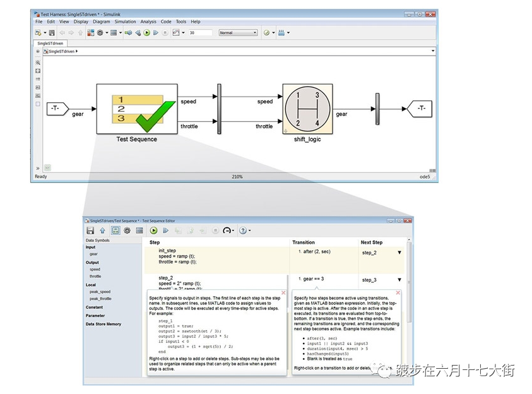Toggle the Symbols pane icon in editor
Screen dimensions: 532x394
pyautogui.click(x=115, y=230)
